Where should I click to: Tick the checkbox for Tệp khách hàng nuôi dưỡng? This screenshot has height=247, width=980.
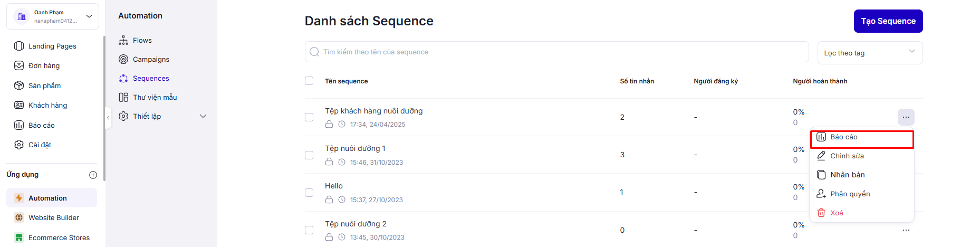click(x=309, y=117)
